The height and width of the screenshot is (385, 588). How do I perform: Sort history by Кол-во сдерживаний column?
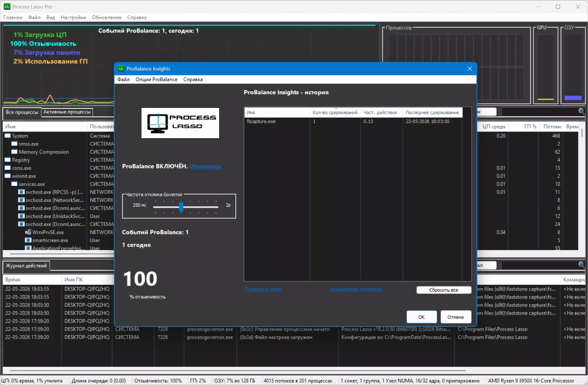335,112
